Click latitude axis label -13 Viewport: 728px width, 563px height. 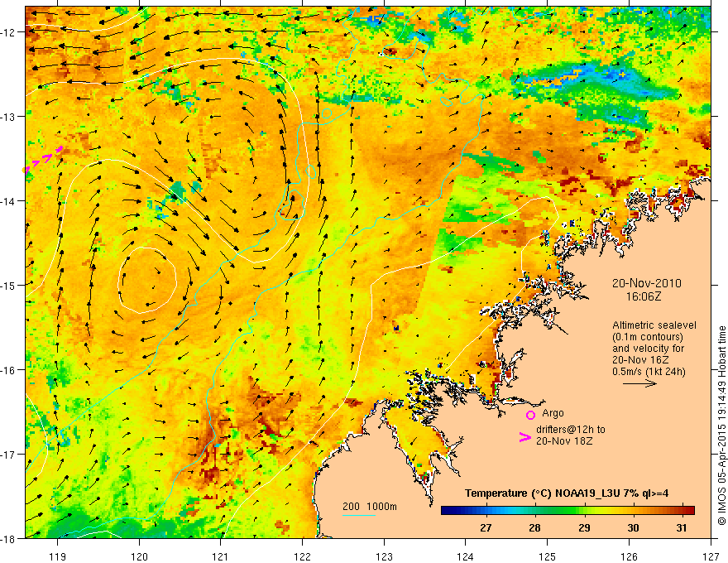pos(7,117)
